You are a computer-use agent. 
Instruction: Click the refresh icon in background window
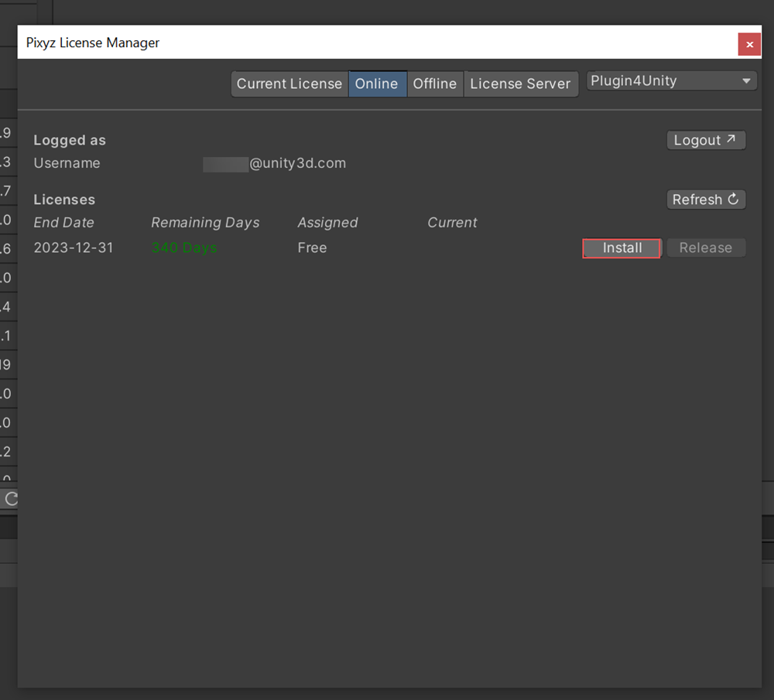point(11,499)
